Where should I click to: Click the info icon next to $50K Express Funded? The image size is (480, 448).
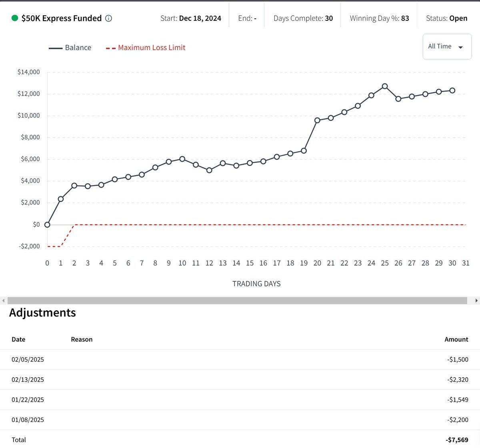(108, 18)
